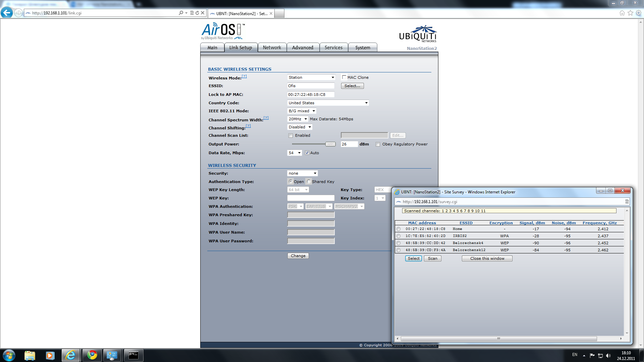Enable the MAC Clone checkbox
Image resolution: width=644 pixels, height=362 pixels.
[344, 77]
